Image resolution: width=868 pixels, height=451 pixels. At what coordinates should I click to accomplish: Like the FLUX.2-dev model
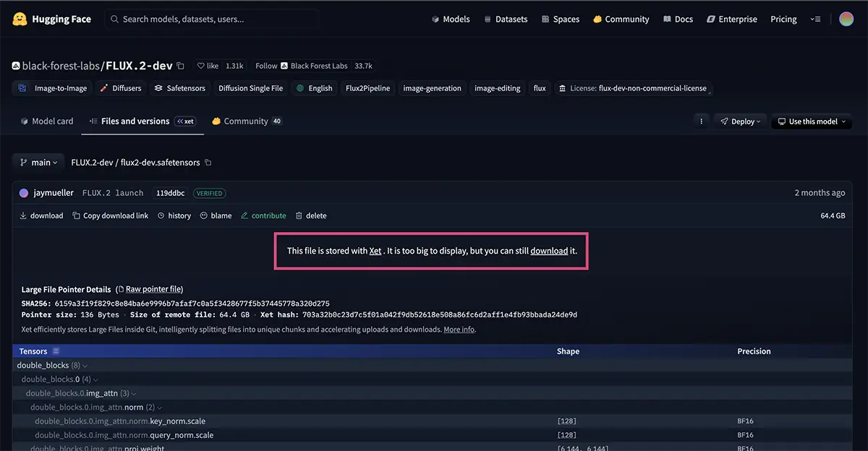(208, 66)
